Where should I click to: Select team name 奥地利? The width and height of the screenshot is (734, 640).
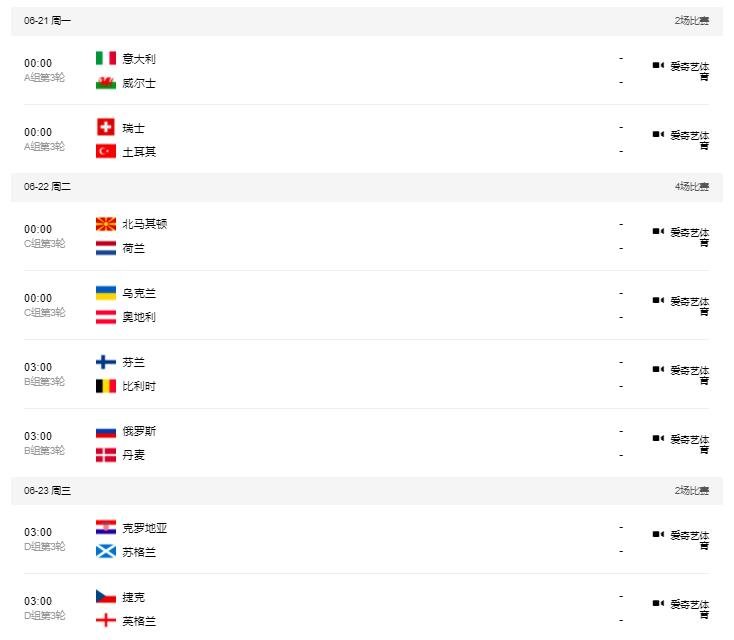click(139, 317)
